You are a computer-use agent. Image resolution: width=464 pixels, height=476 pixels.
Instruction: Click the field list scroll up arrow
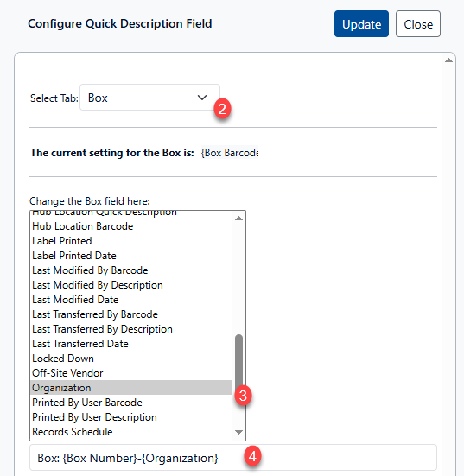[x=239, y=219]
